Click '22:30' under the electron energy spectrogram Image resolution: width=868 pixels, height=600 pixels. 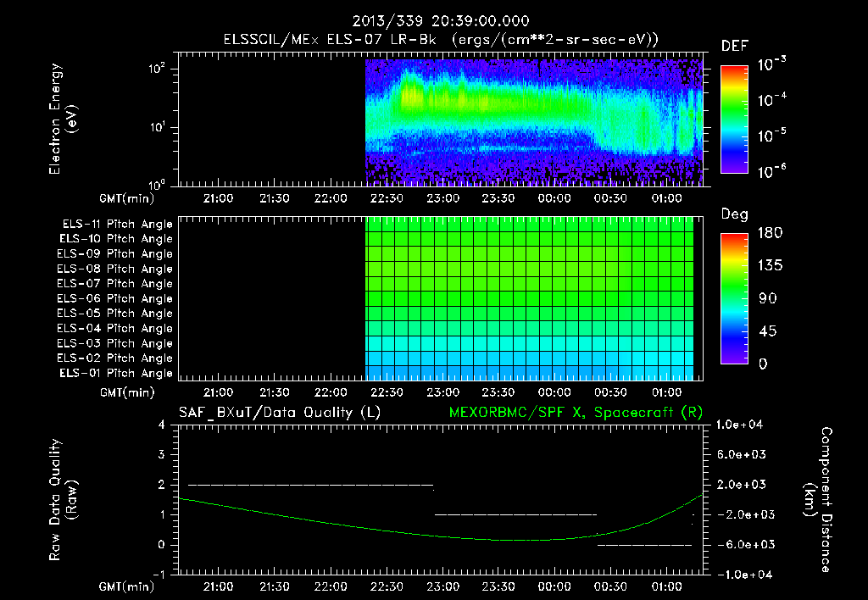387,198
